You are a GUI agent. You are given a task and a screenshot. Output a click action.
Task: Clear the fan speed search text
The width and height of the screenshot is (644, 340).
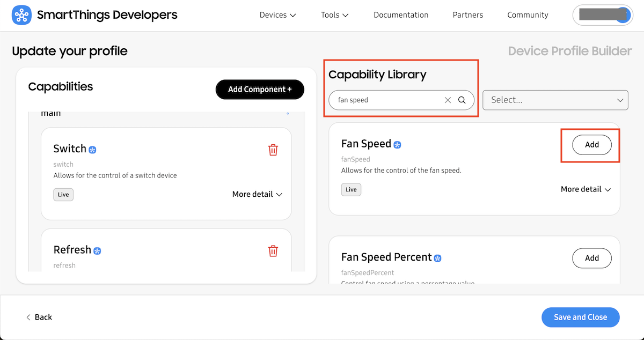point(448,100)
